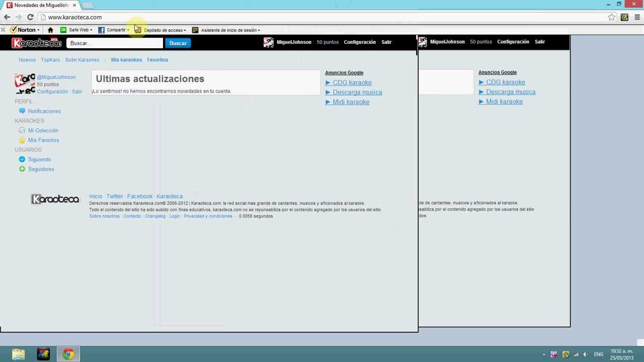
Task: Click Salir in the left header bar
Action: pos(386,42)
